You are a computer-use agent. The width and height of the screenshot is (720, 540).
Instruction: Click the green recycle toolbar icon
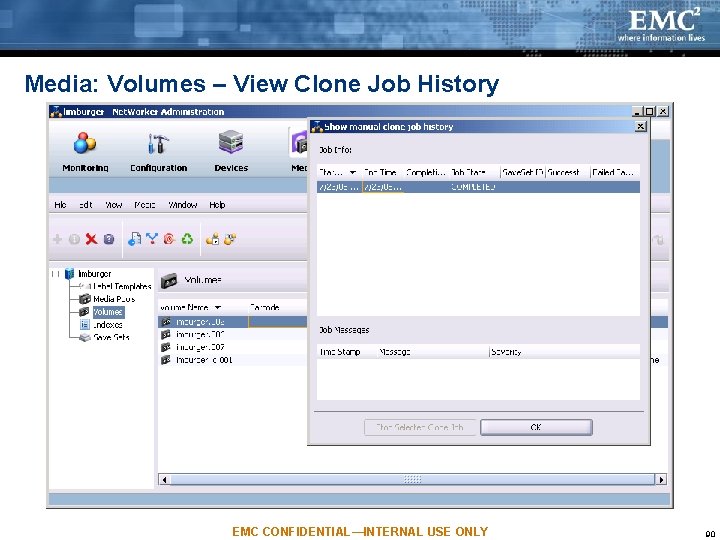(187, 239)
